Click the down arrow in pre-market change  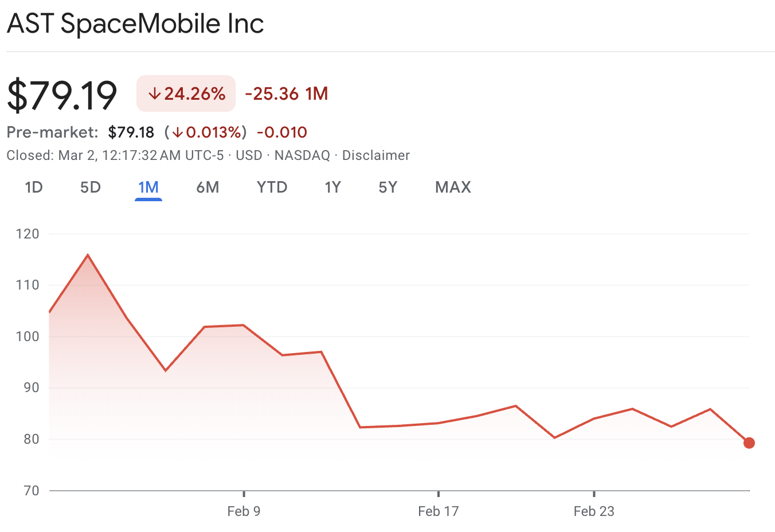click(178, 132)
